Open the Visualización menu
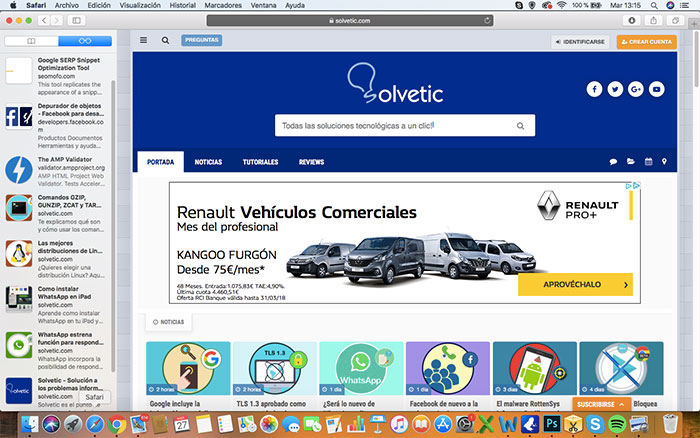The width and height of the screenshot is (700, 438). tap(140, 5)
